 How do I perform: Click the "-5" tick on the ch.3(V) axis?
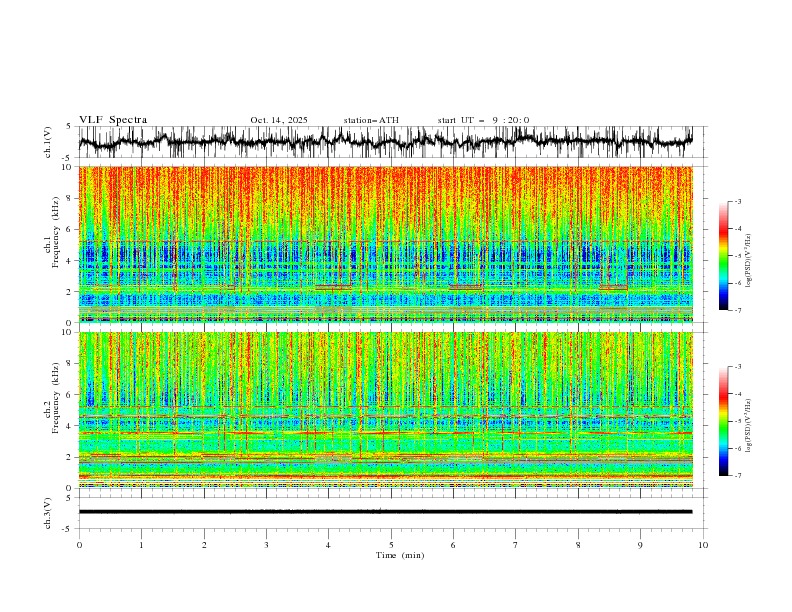pos(67,529)
